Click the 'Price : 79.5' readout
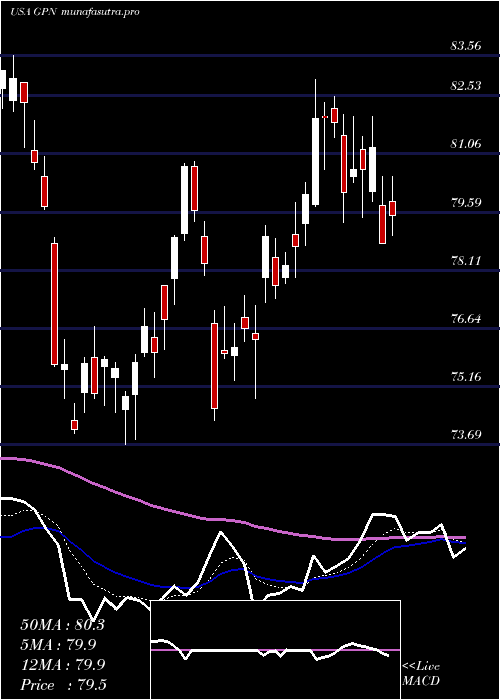The height and width of the screenshot is (700, 500). pyautogui.click(x=64, y=685)
